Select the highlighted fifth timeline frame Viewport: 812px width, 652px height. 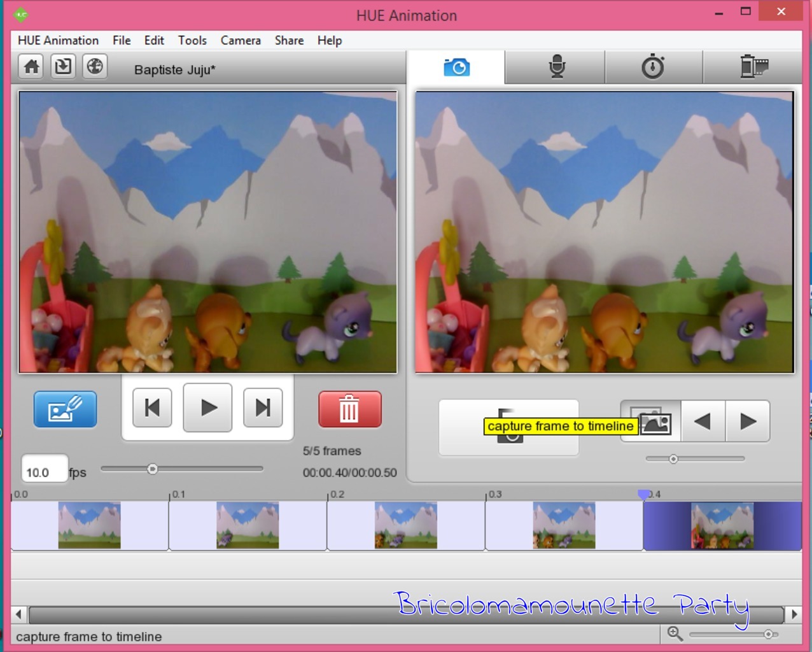click(x=722, y=525)
